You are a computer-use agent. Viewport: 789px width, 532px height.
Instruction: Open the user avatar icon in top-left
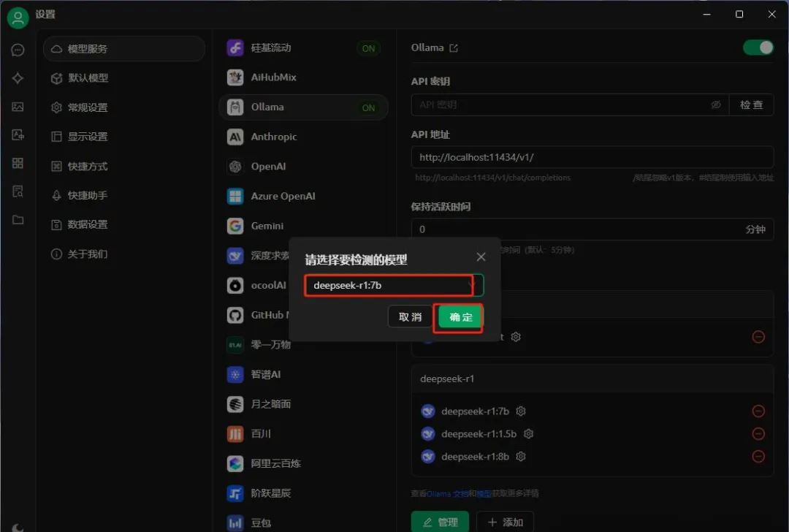point(18,18)
